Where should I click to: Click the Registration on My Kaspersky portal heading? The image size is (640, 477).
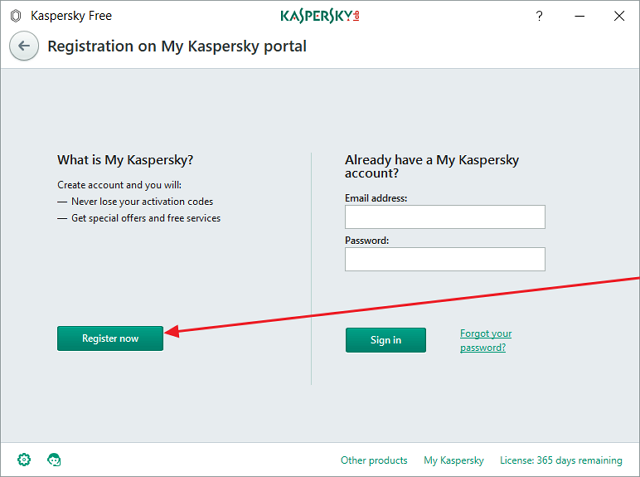177,46
